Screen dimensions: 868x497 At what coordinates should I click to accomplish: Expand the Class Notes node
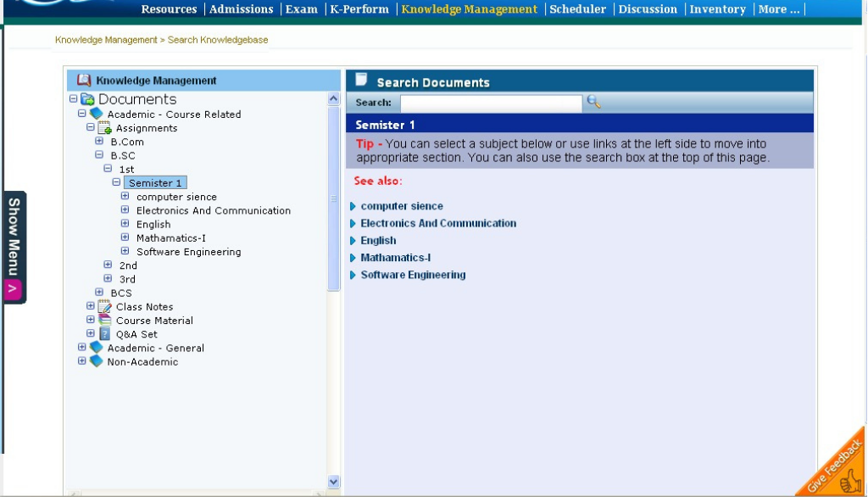point(90,306)
